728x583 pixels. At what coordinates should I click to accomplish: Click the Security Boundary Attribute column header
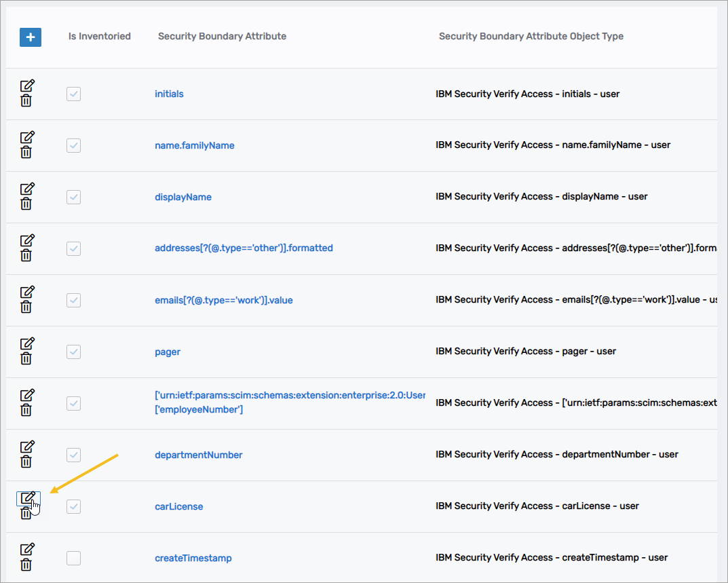tap(222, 37)
